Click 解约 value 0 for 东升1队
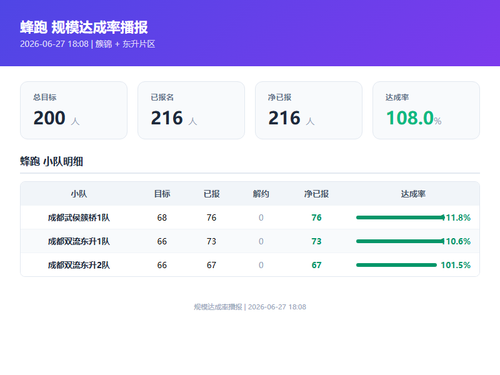The height and width of the screenshot is (375, 500). [261, 241]
